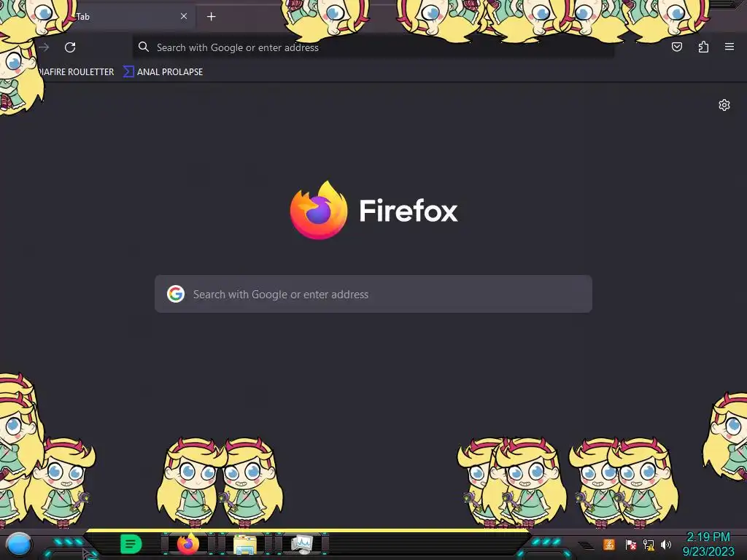The width and height of the screenshot is (747, 560).
Task: Click the forward navigation arrow
Action: coord(44,47)
